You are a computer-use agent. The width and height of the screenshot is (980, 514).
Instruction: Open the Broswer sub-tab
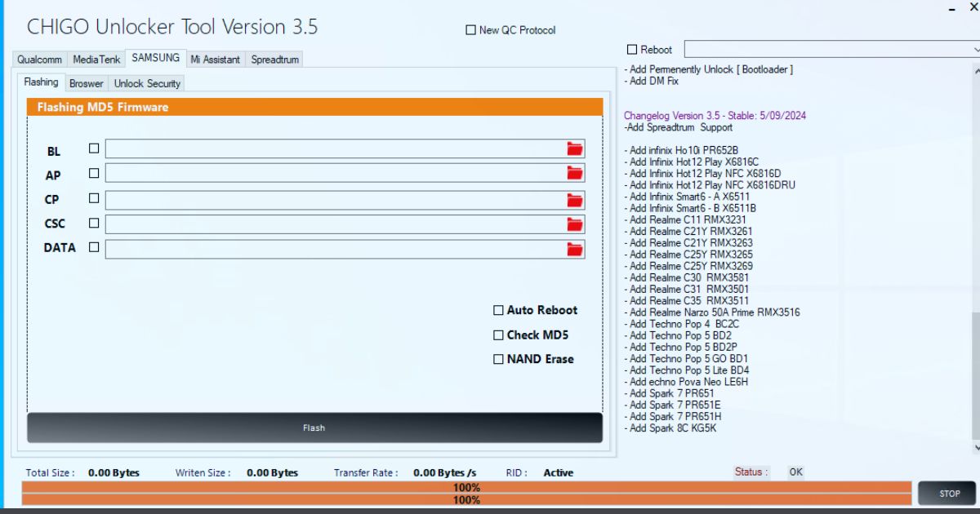(x=87, y=83)
